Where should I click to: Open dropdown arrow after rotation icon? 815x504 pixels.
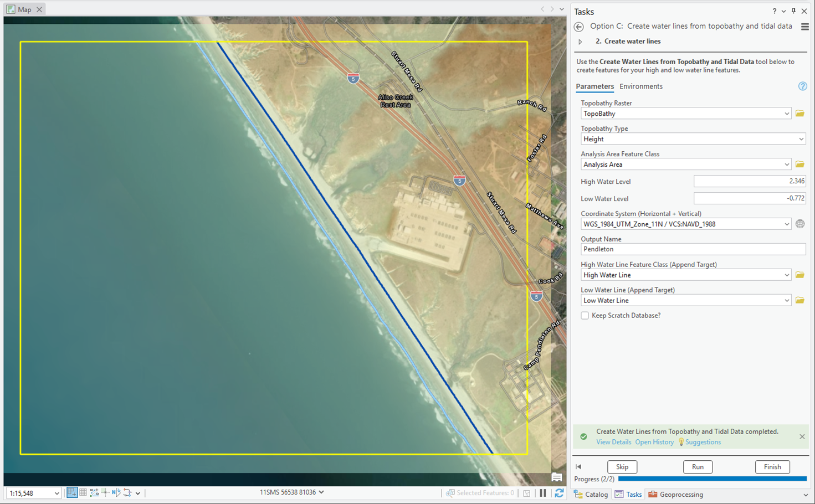pyautogui.click(x=137, y=493)
